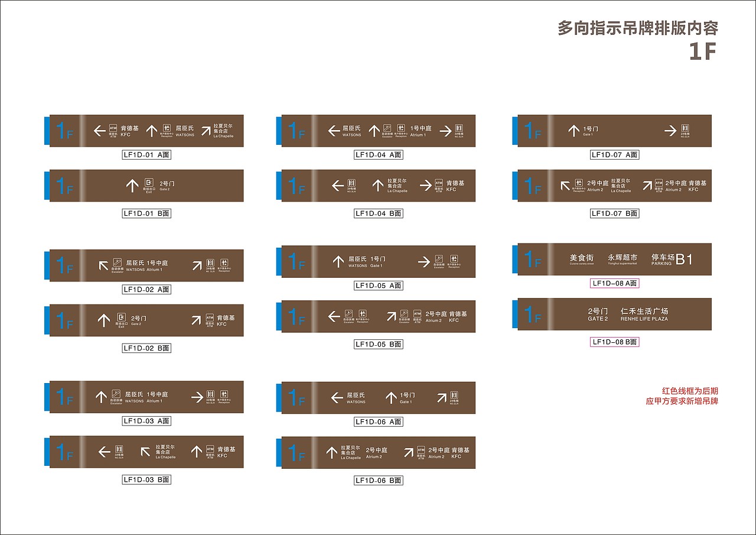Image resolution: width=756 pixels, height=535 pixels.
Task: Click the ATM icon on sign LF1D-01 A面
Action: (113, 128)
